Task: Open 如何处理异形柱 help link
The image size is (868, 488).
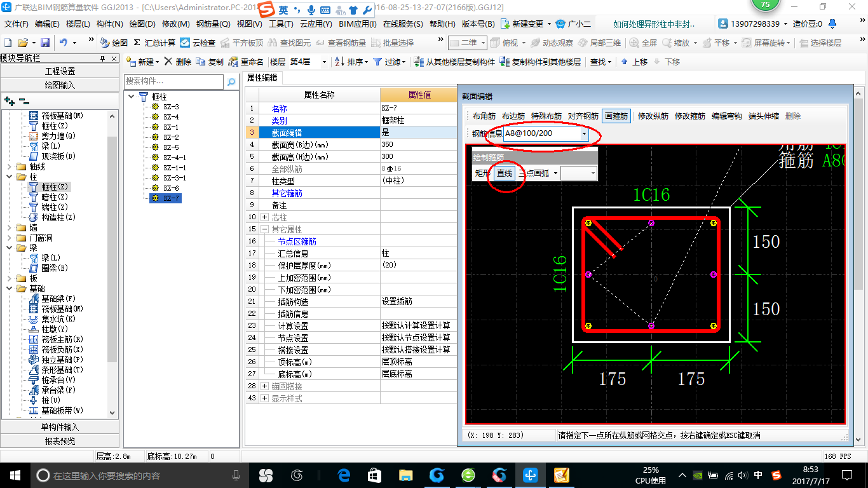Action: pos(654,24)
